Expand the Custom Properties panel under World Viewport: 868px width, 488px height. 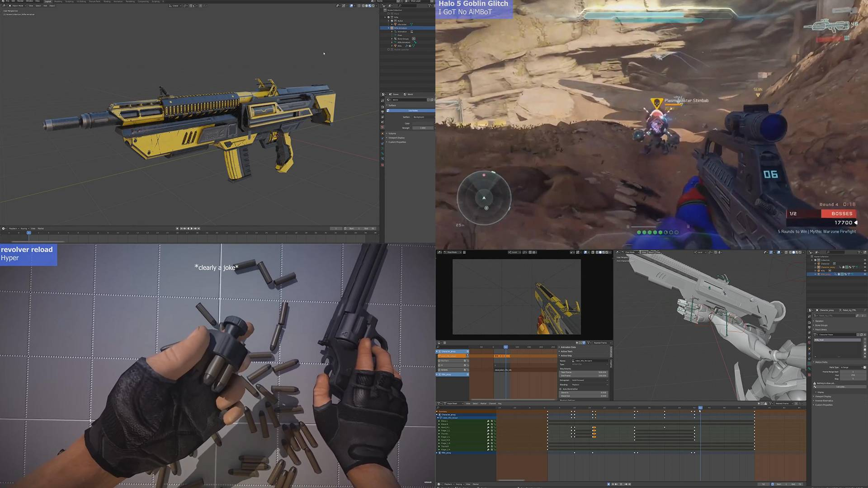coord(397,142)
